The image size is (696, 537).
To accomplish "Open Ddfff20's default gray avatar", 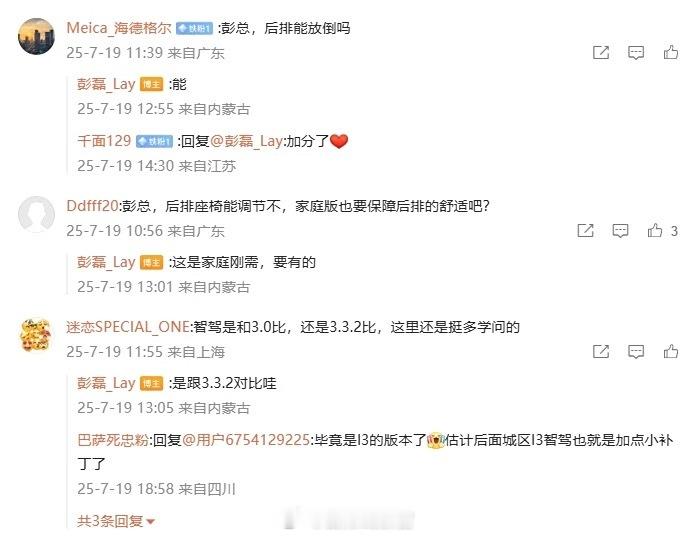I will 36,214.
